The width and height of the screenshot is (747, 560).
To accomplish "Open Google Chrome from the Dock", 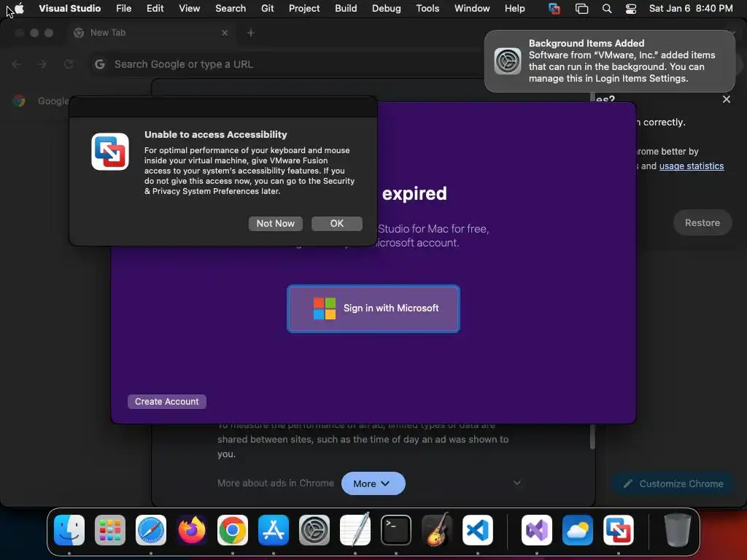I will coord(233,530).
